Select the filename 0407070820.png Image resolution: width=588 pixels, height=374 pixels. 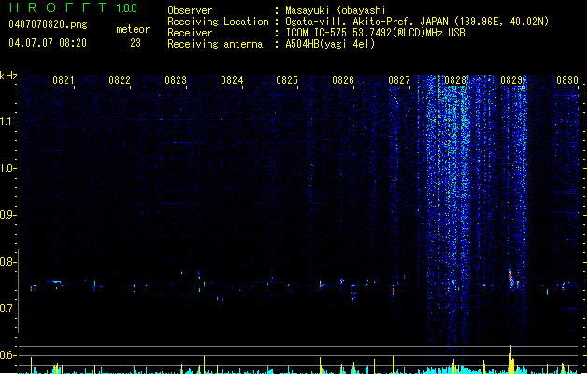click(48, 24)
